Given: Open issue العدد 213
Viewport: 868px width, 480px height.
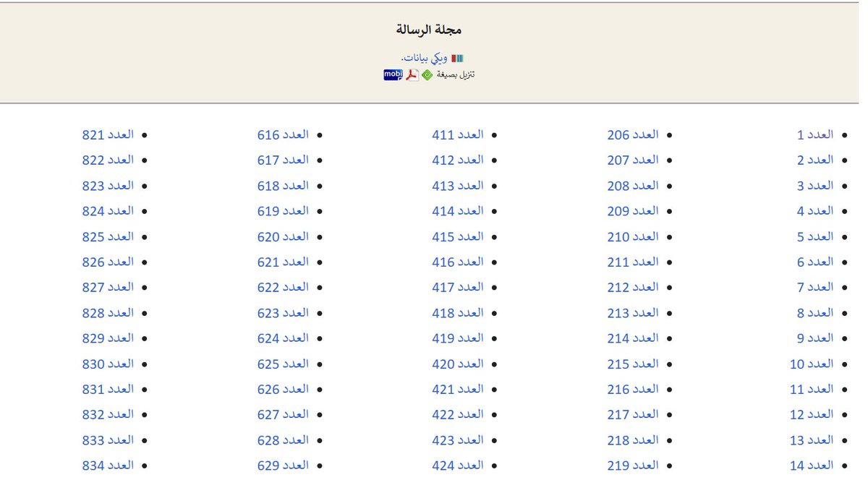Looking at the screenshot, I should click(x=633, y=313).
